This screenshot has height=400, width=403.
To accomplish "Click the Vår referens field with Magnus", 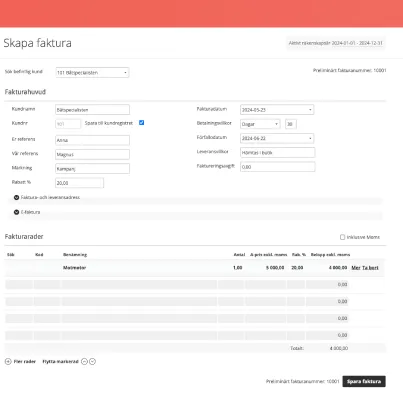I will (92, 154).
